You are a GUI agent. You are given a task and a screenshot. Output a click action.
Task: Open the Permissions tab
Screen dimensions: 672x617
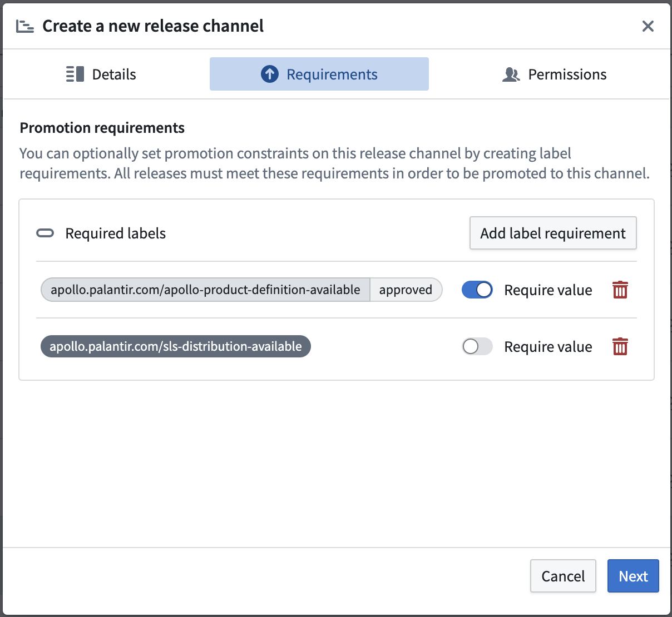[x=567, y=74]
